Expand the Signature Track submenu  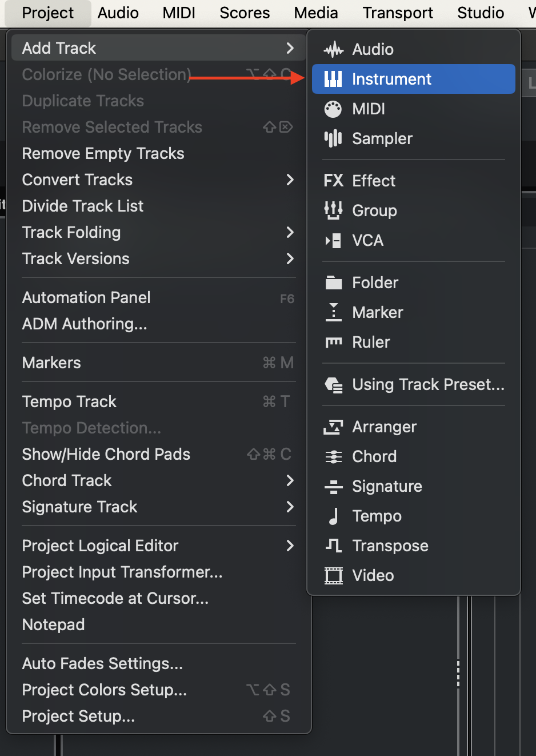[x=290, y=507]
